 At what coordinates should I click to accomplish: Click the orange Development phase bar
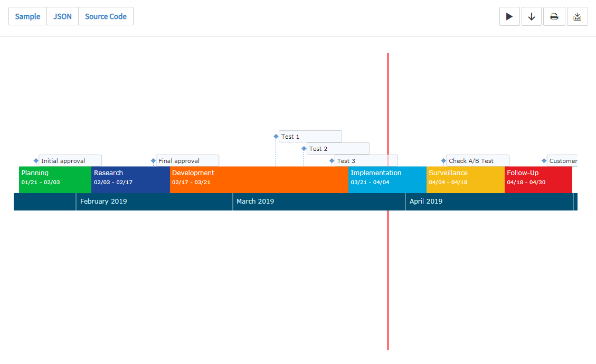pyautogui.click(x=259, y=179)
